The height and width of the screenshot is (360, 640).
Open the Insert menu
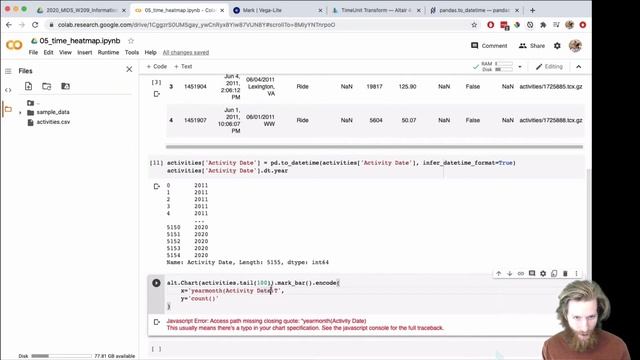click(84, 52)
